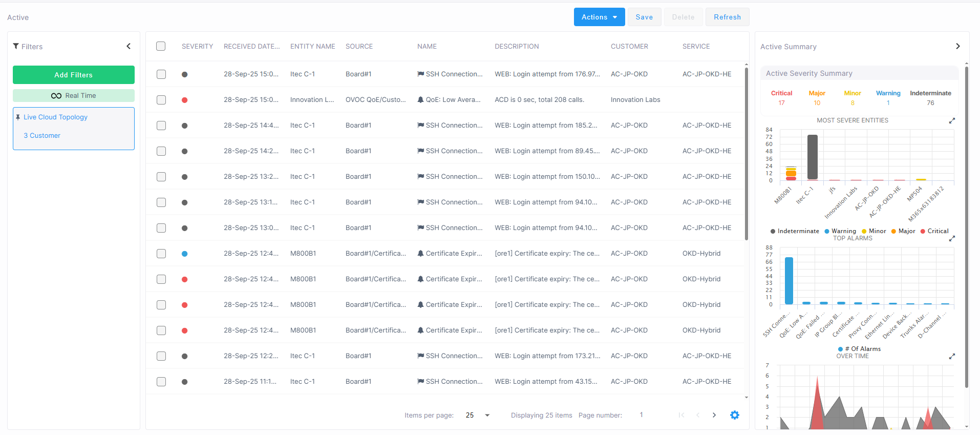This screenshot has height=435, width=980.
Task: Sort by the Severity column header
Action: (197, 46)
